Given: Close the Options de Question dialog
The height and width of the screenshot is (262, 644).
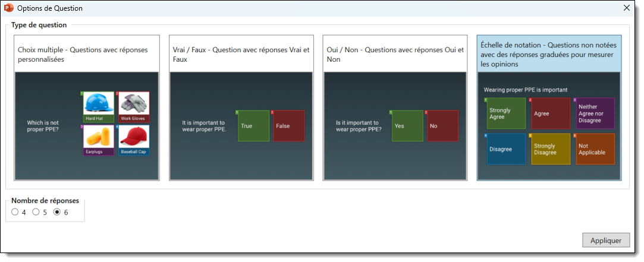Looking at the screenshot, I should click(x=626, y=8).
